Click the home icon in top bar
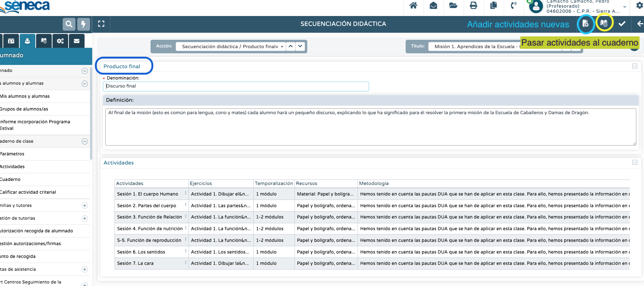 413,5
